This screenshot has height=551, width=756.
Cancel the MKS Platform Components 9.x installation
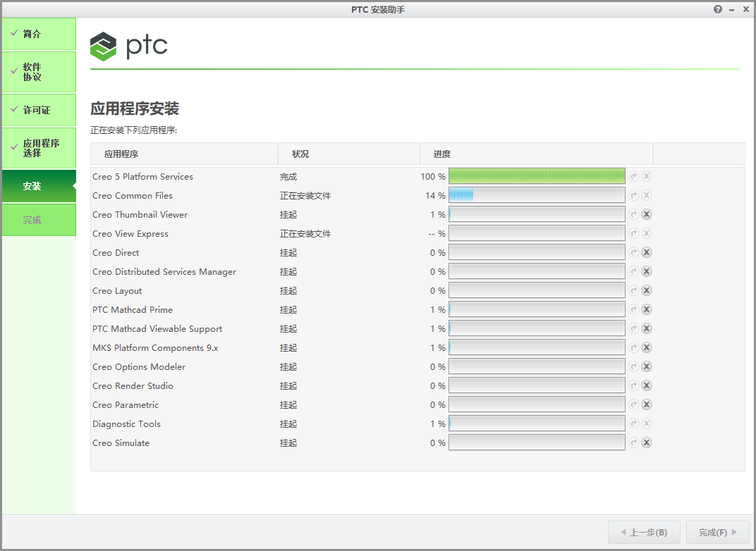click(x=647, y=347)
